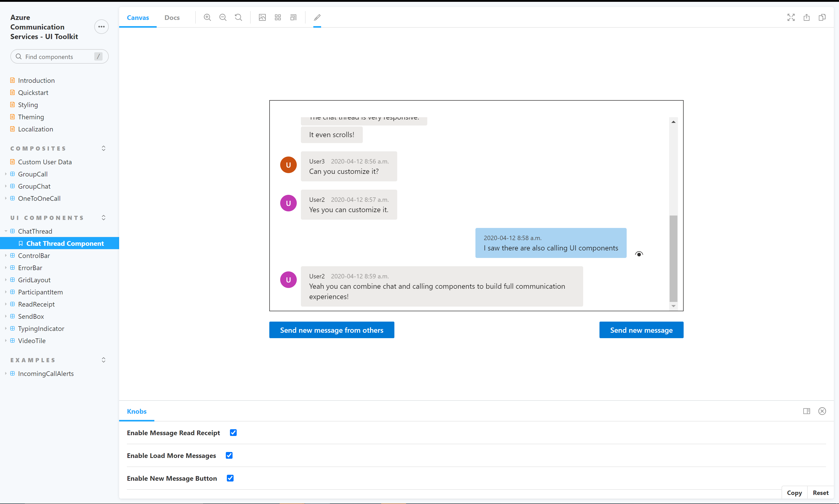This screenshot has width=839, height=504.
Task: Click the avatar beside 'Yes you can customize it.'
Action: click(288, 203)
